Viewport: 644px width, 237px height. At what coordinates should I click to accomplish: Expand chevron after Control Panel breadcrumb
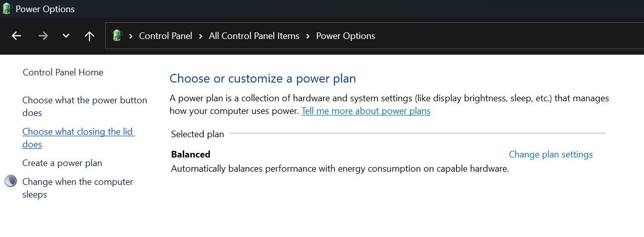click(200, 36)
